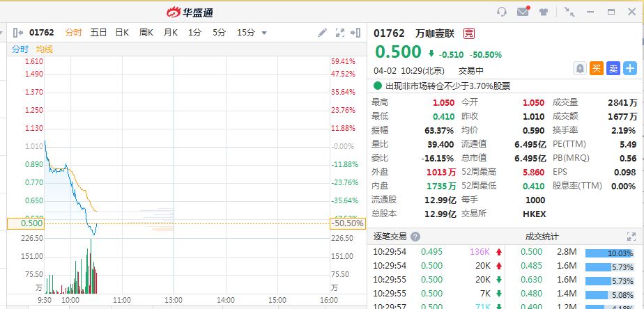Click the 交易所 value HKEX
This screenshot has width=644, height=309.
(x=535, y=214)
